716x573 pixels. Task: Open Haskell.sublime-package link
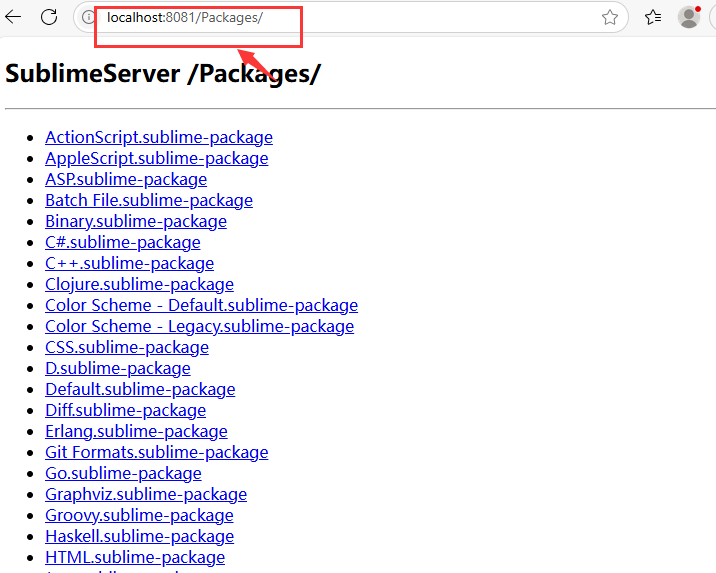140,536
